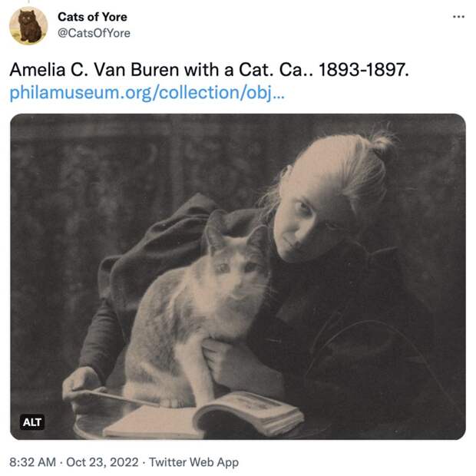This screenshot has height=476, width=476.
Task: Follow the philamuseum.org collection link
Action: (x=147, y=93)
